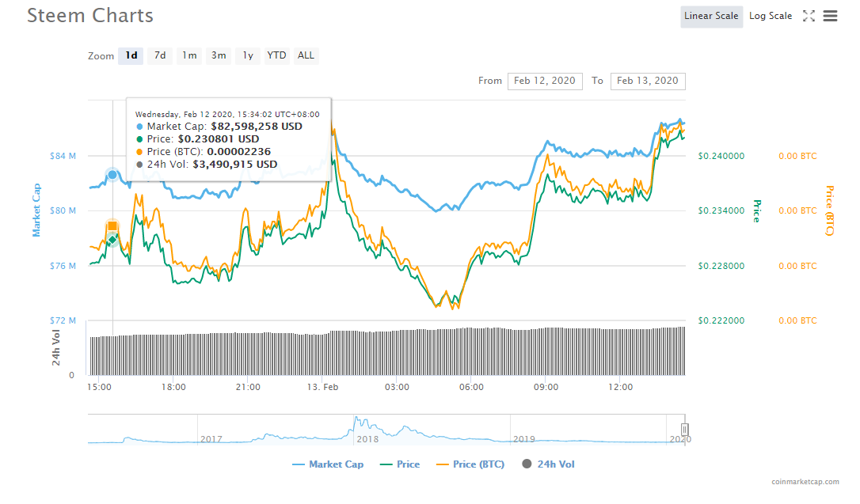Toggle Price series in legend

tap(400, 464)
